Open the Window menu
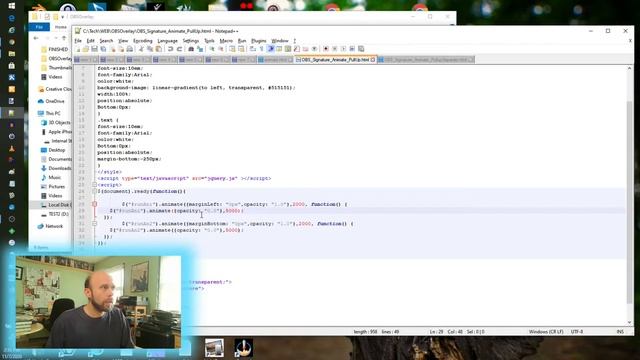Screen dimensions: 640x360 [280, 41]
